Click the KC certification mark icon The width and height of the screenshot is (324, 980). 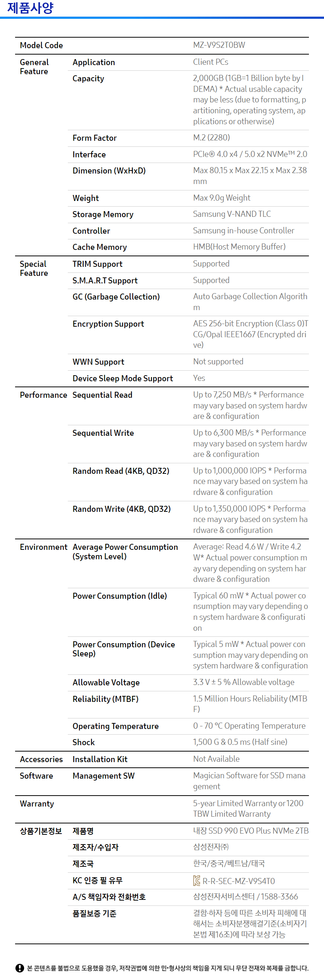(x=196, y=880)
